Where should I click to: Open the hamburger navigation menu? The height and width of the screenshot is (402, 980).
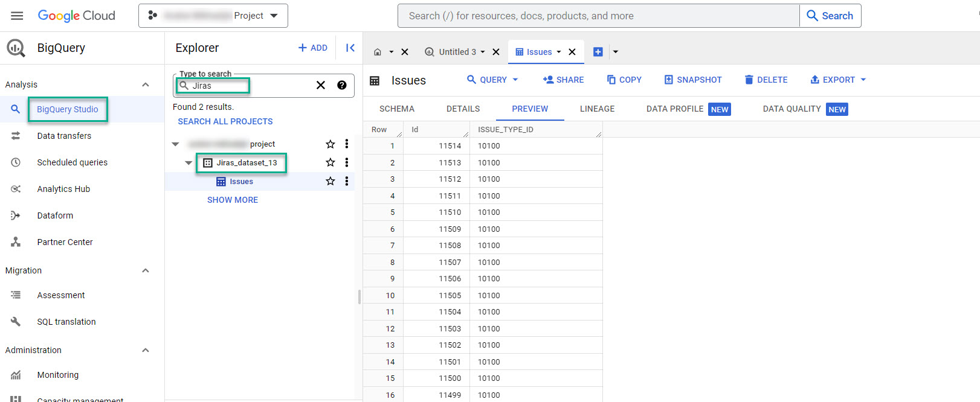pos(17,16)
